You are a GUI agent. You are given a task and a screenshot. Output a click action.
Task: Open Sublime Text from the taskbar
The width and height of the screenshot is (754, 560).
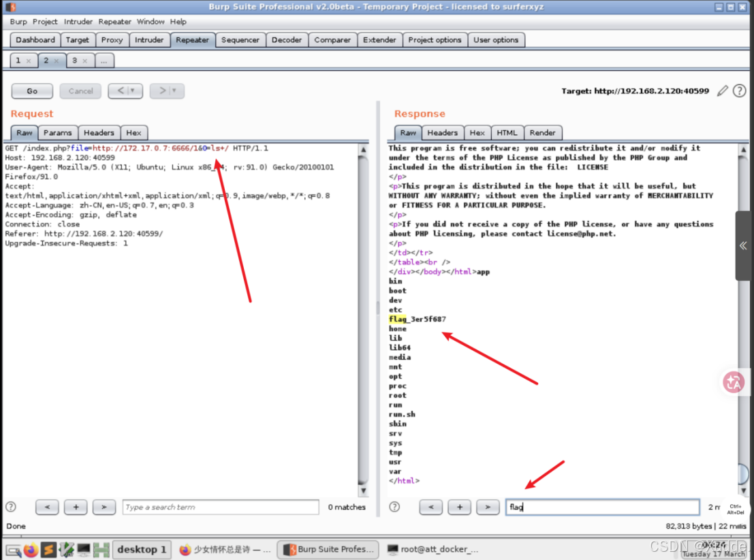[x=48, y=549]
